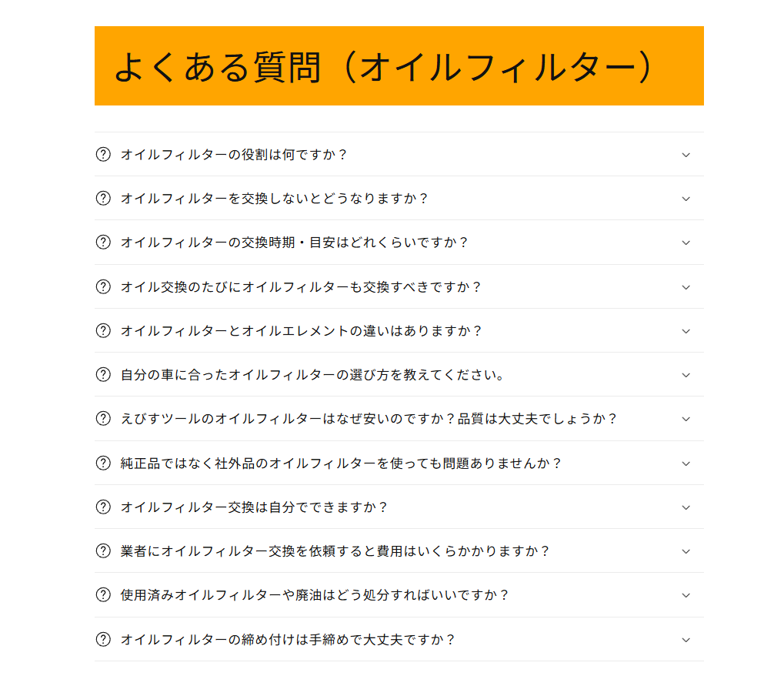The height and width of the screenshot is (686, 784).
Task: Expand chevron for 交換は自分でできますか
Action: tap(686, 507)
